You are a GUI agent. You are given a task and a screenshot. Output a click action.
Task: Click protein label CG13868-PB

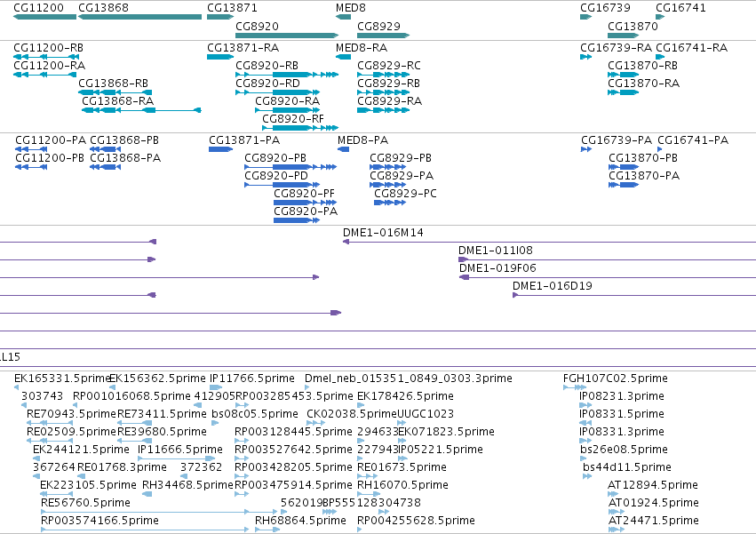124,140
